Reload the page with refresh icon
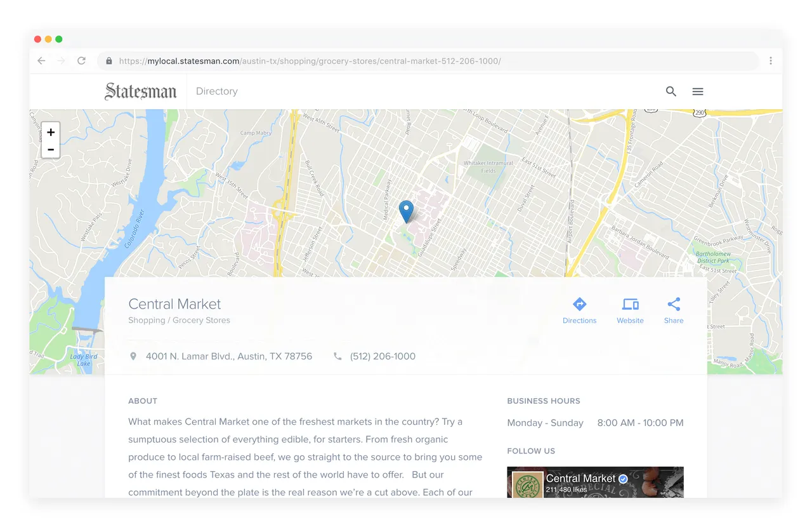 pyautogui.click(x=81, y=61)
